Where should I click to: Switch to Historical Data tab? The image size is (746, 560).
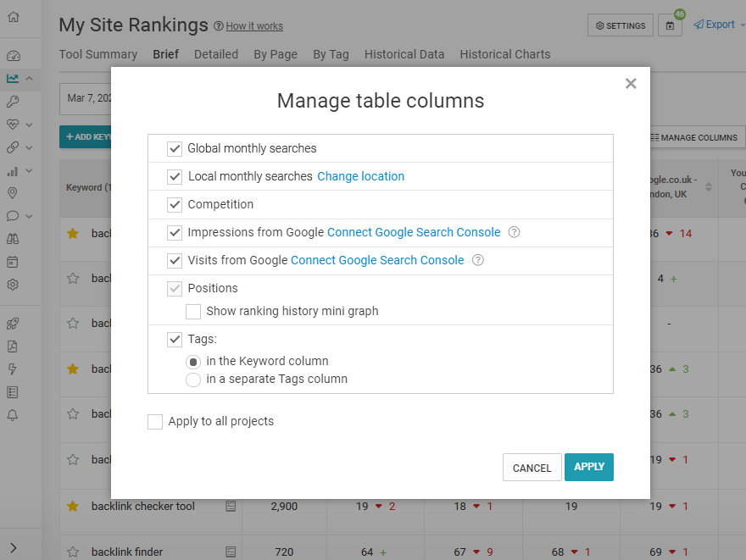coord(404,54)
